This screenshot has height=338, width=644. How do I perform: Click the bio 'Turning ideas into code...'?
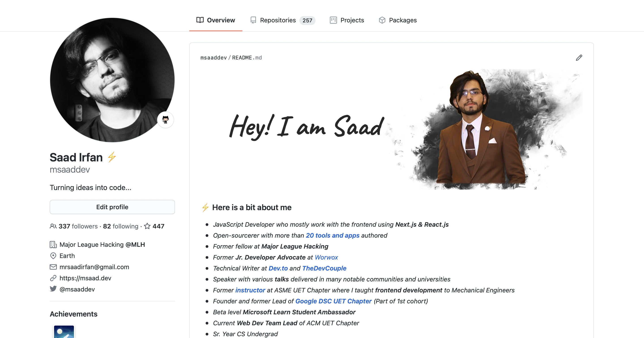point(90,188)
